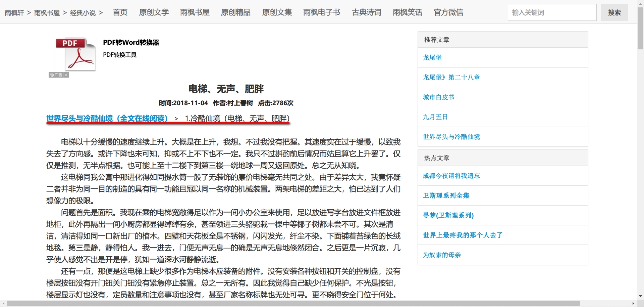Focus the 输入关键词 search field
Viewport: 644px width, 307px height.
coord(552,12)
